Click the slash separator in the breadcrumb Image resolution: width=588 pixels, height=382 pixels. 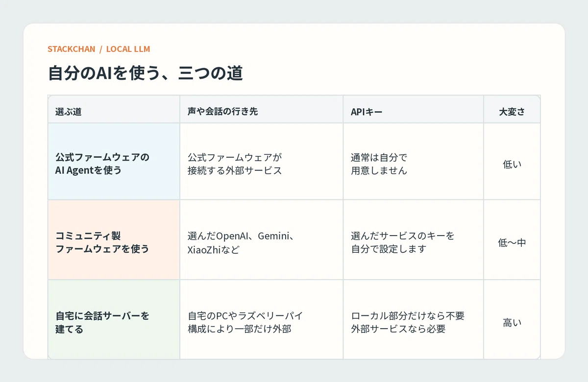click(101, 49)
